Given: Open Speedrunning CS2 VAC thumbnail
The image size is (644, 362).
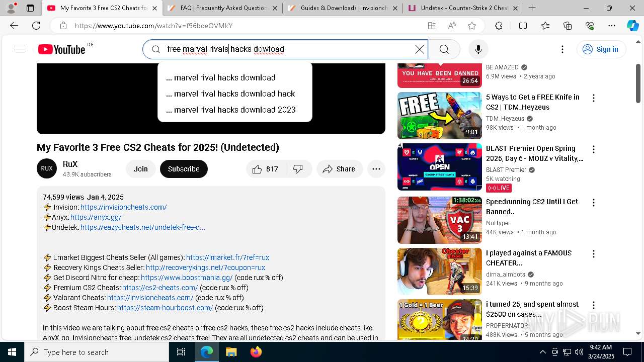Looking at the screenshot, I should [440, 220].
